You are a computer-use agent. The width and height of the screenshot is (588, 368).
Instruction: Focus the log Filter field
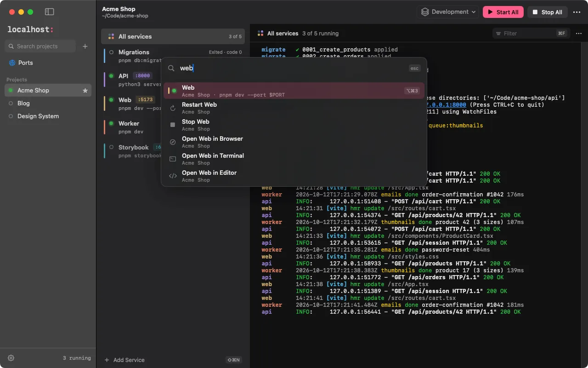[x=531, y=33]
